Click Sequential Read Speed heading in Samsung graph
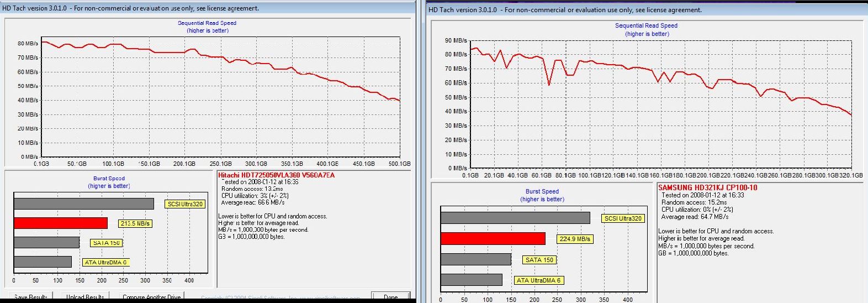868x303 pixels. coord(646,25)
